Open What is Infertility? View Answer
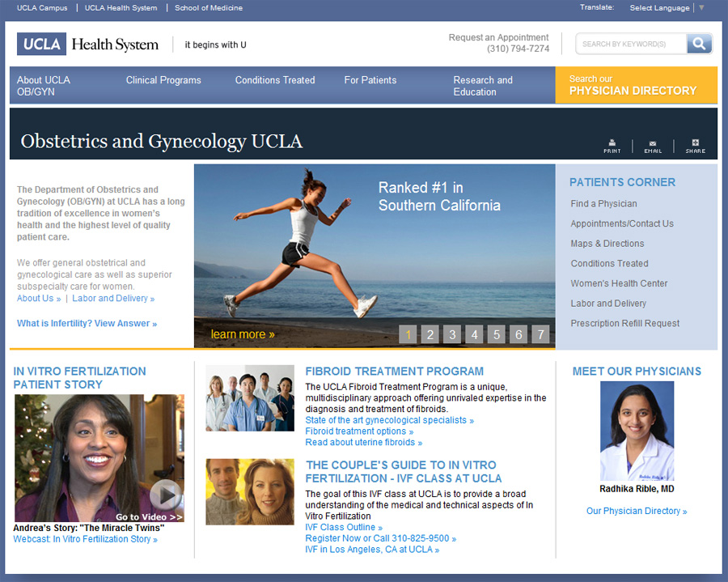The width and height of the screenshot is (728, 582). point(87,323)
